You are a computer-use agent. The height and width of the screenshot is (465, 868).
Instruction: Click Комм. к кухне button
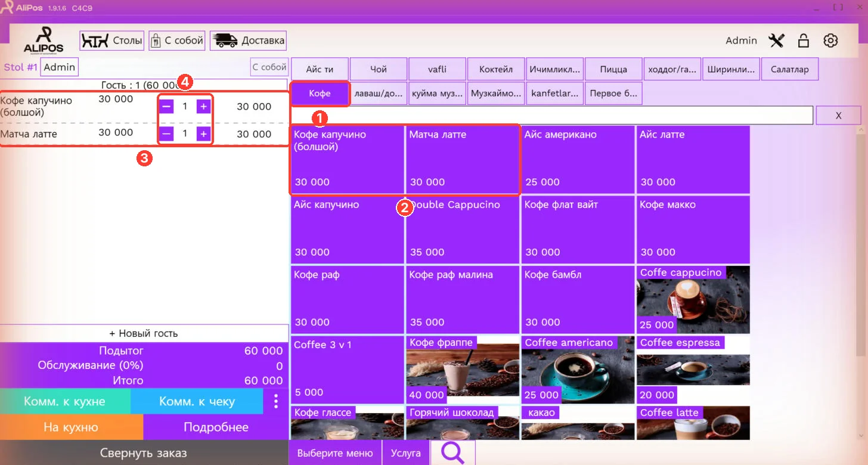pyautogui.click(x=65, y=401)
